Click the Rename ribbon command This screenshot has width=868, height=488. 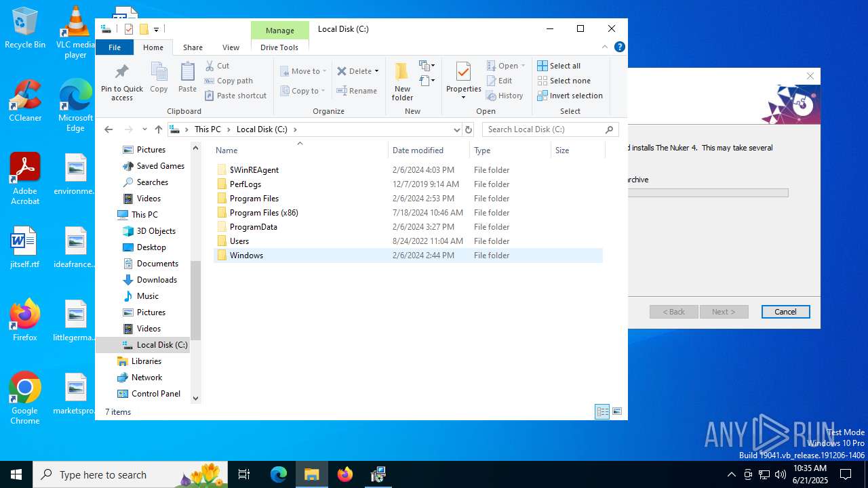click(357, 91)
